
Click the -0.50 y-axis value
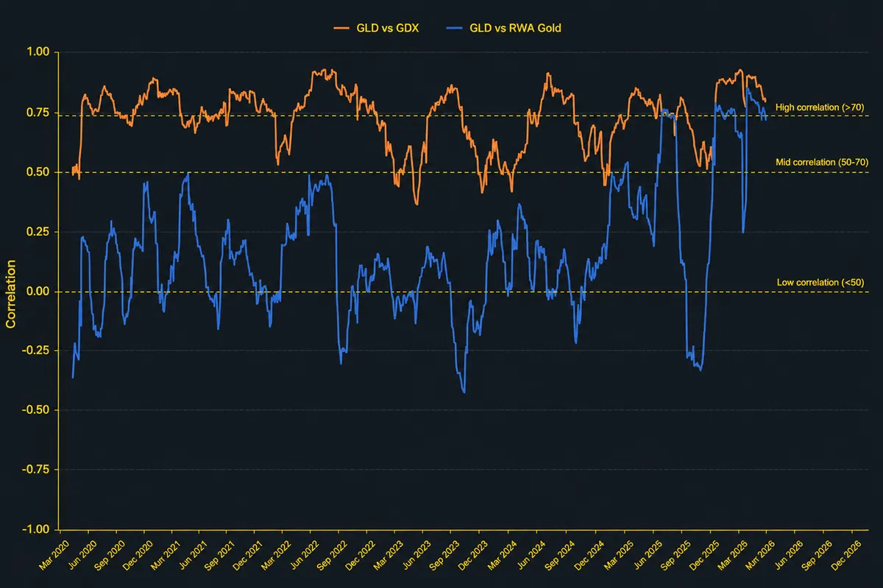(x=37, y=410)
